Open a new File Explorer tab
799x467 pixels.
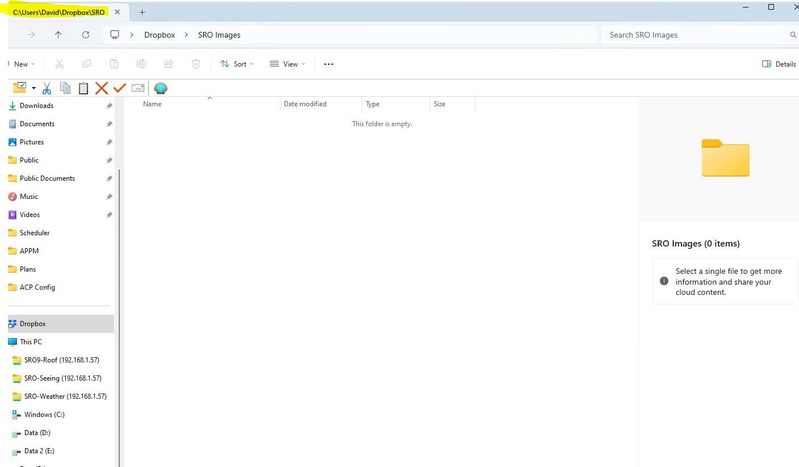pyautogui.click(x=142, y=11)
